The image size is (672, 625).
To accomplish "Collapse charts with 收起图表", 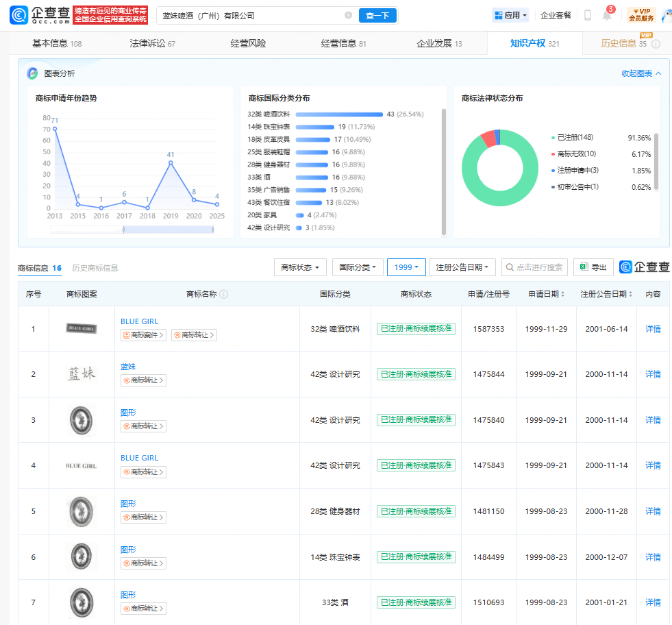I will (x=641, y=73).
